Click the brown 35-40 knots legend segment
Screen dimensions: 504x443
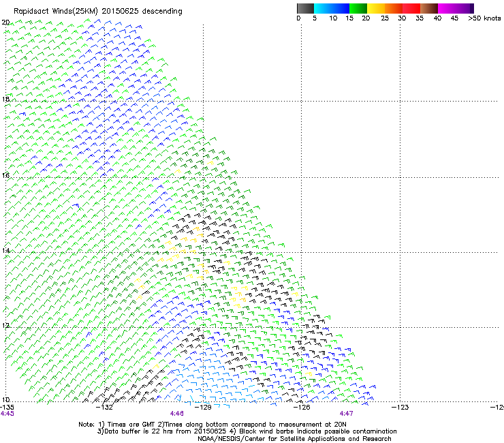[x=429, y=8]
